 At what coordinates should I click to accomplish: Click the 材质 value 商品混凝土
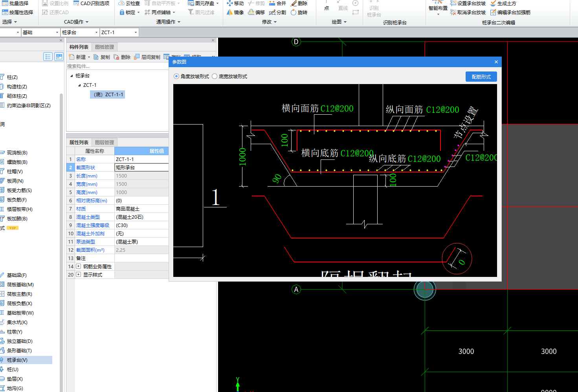tap(128, 209)
